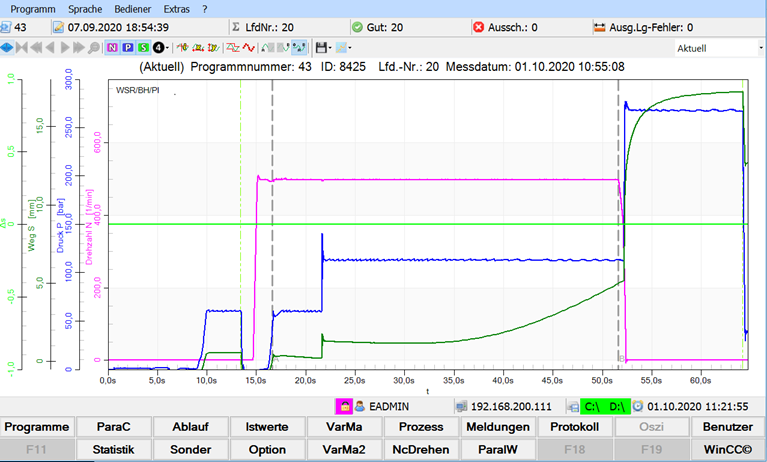
Task: Open the Programm menu
Action: [32, 8]
